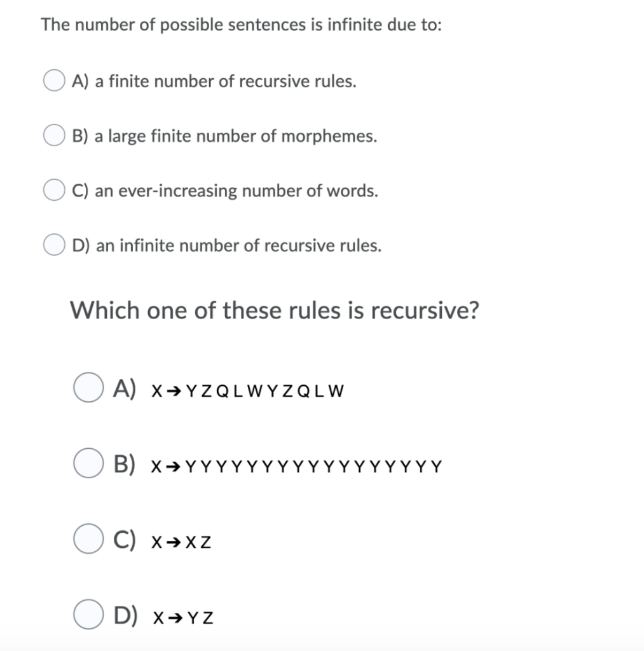
Task: Click answer text 'an ever-increasing number of words'
Action: coord(226,190)
